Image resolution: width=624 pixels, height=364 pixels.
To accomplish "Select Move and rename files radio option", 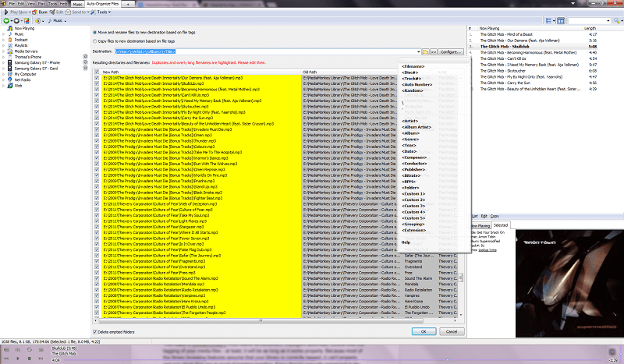I will [94, 32].
